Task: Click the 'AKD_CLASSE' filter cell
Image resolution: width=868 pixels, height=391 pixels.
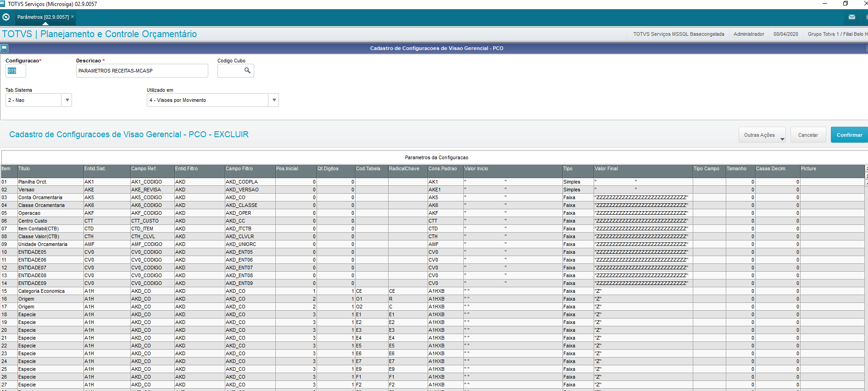Action: click(x=250, y=205)
